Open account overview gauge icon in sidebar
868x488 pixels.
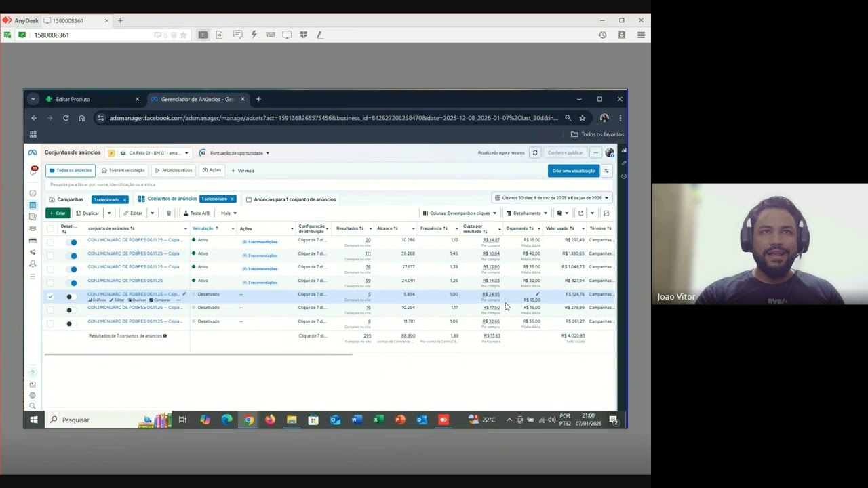(x=33, y=193)
